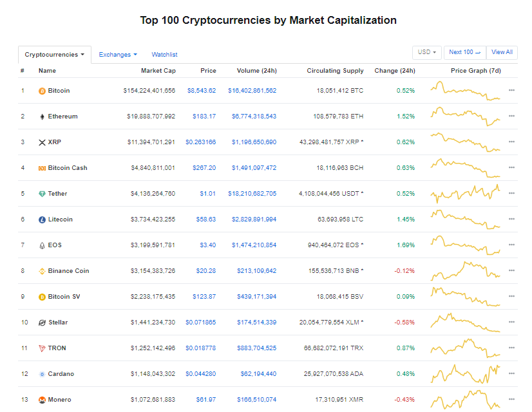
Task: Click the TRON logo icon
Action: [42, 348]
